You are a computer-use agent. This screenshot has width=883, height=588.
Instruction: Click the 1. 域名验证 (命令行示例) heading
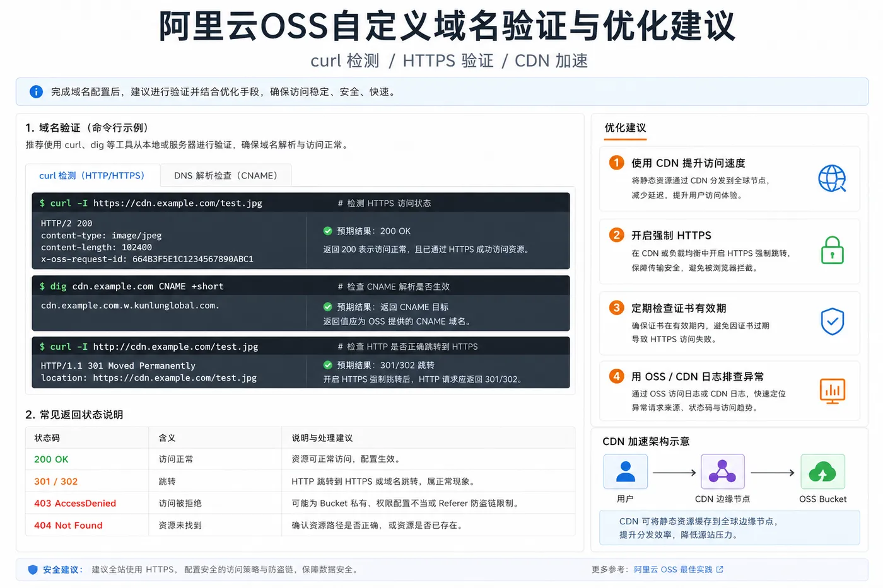(x=87, y=128)
